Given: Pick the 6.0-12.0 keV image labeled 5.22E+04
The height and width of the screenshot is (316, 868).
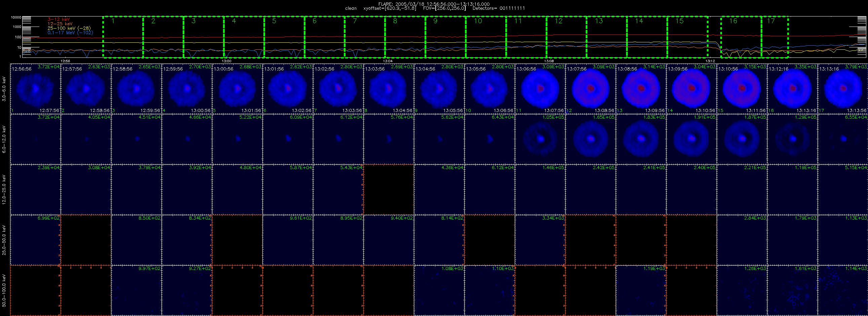Looking at the screenshot, I should pos(238,139).
